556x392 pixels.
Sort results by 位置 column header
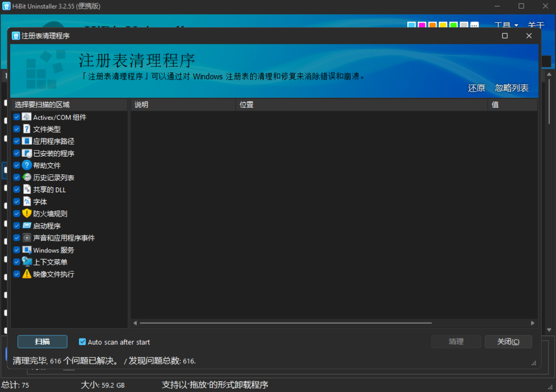pos(362,105)
